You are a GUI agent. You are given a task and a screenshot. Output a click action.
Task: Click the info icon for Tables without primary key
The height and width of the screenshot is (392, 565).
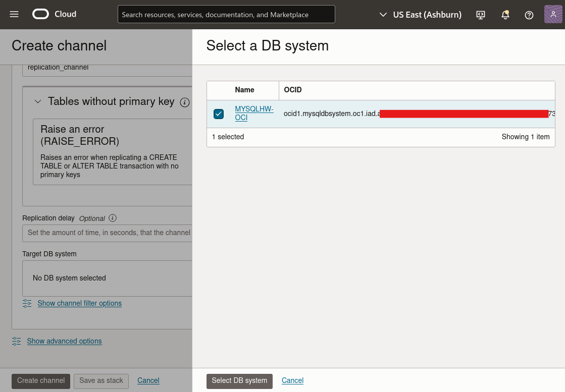tap(185, 102)
